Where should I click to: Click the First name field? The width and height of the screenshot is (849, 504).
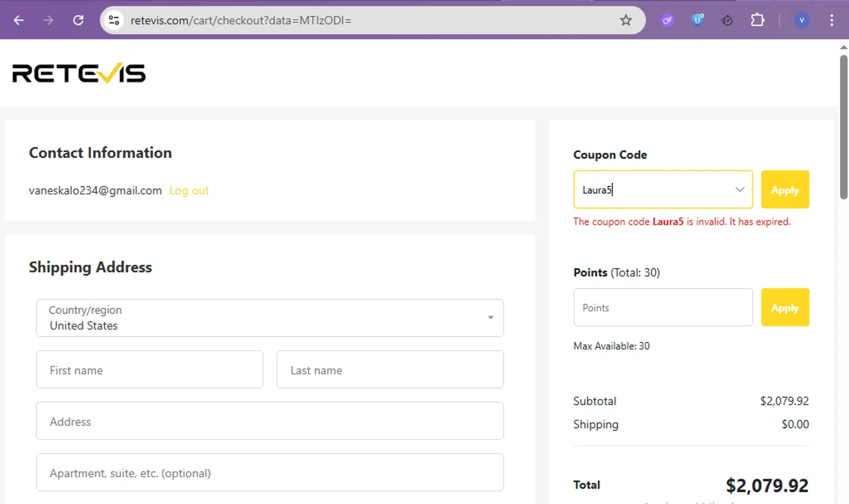coord(149,369)
